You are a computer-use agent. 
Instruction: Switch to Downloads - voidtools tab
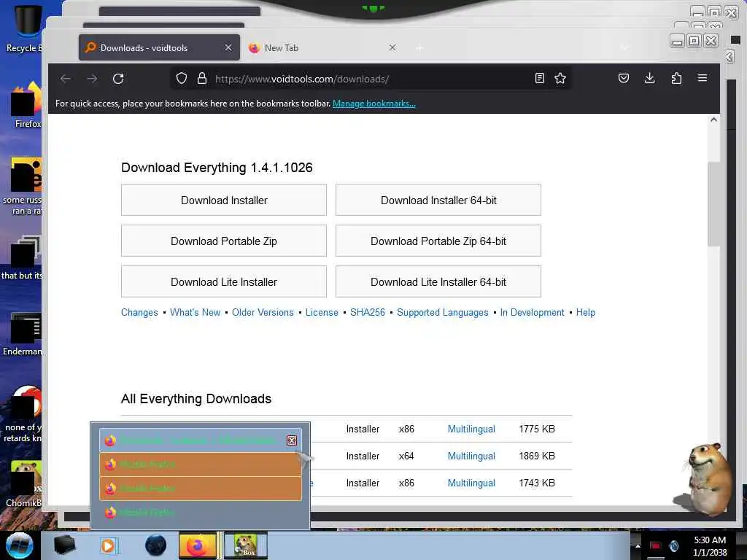(x=159, y=47)
